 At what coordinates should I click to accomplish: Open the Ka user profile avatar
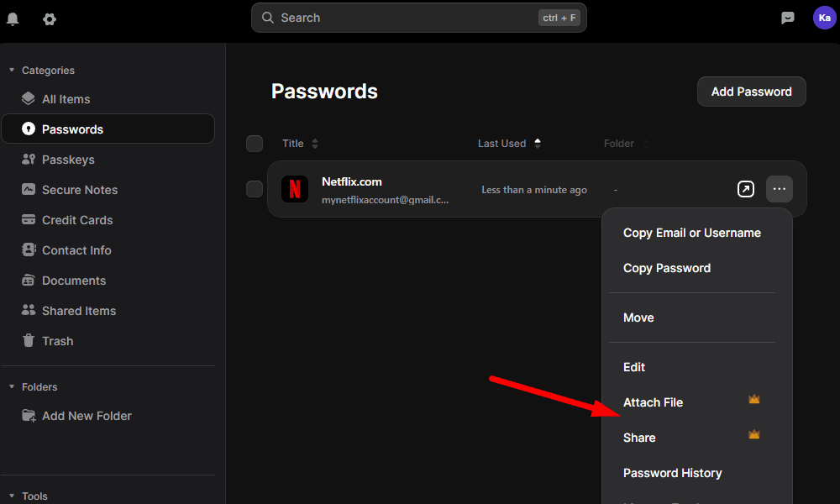(824, 18)
